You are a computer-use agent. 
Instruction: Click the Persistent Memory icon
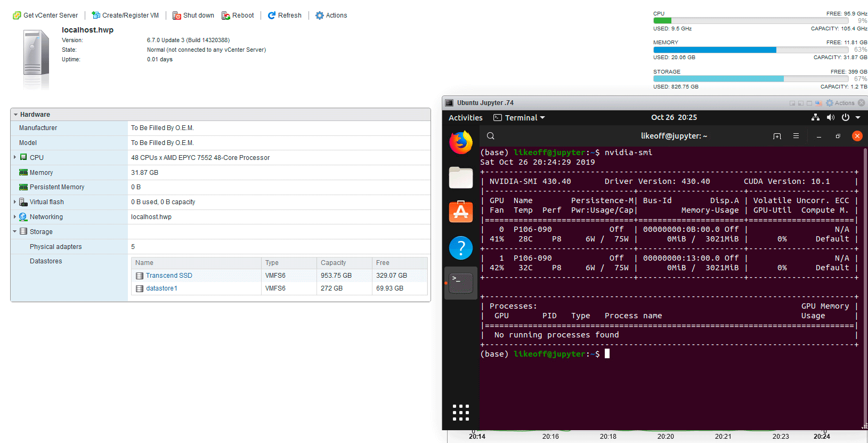tap(23, 187)
